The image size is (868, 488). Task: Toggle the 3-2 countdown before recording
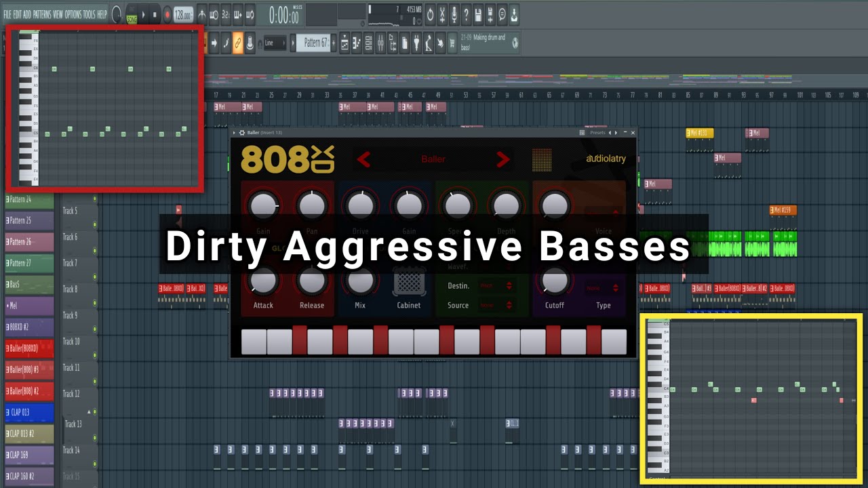click(225, 14)
